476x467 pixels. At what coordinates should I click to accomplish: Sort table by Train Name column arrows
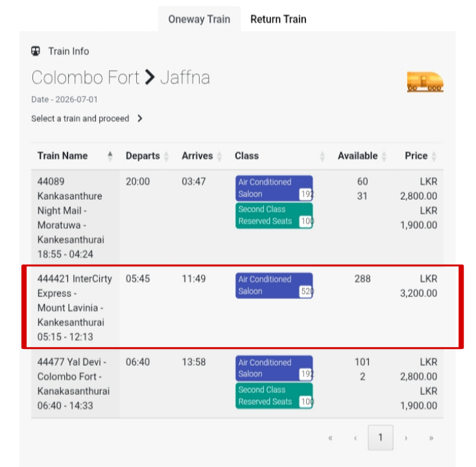point(110,156)
